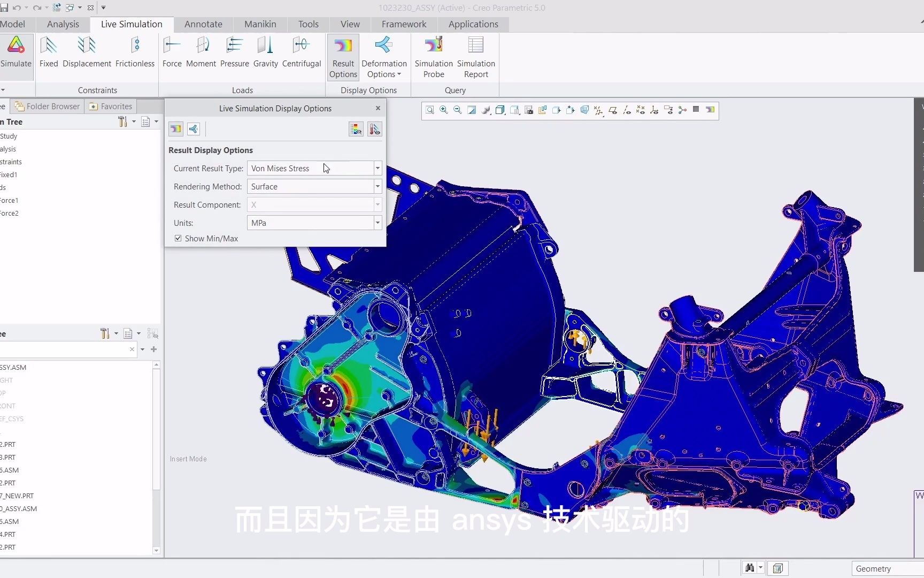Viewport: 924px width, 578px height.
Task: Open the Framework menu
Action: click(403, 24)
